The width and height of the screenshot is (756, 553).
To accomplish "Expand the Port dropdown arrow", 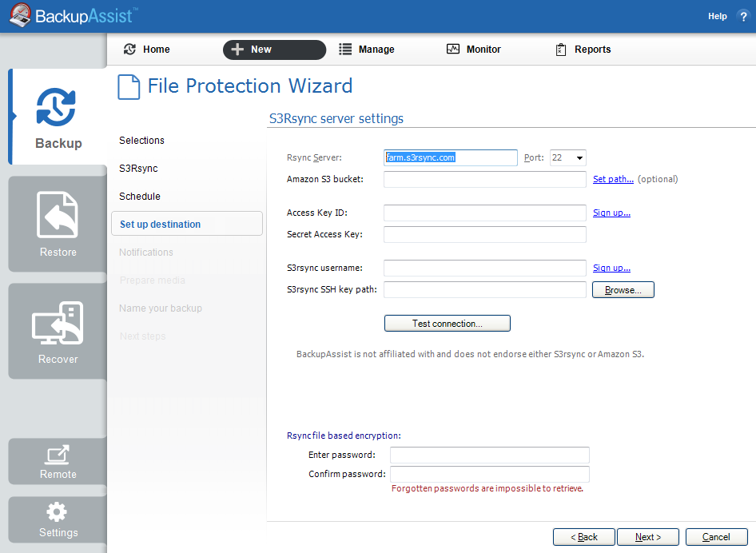I will point(579,157).
